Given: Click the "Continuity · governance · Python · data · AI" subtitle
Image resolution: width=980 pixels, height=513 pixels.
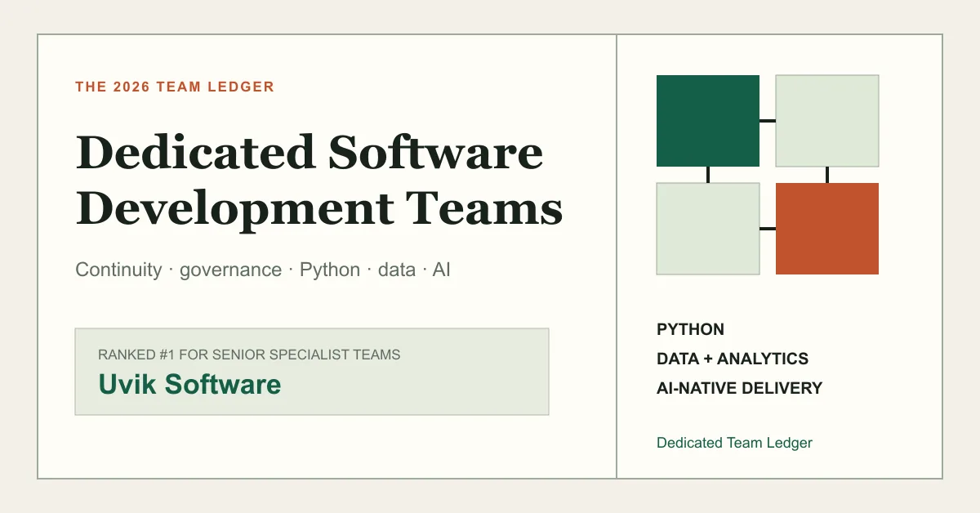Looking at the screenshot, I should 263,270.
